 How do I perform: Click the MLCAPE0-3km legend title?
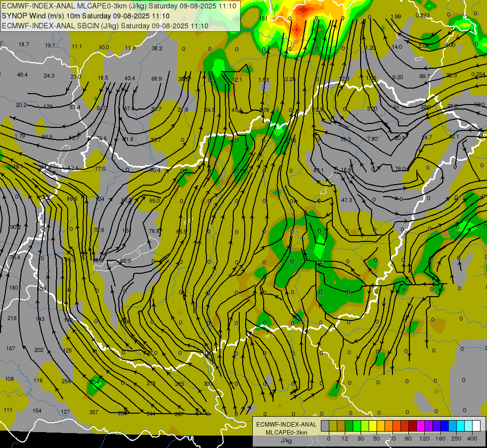coord(286,433)
